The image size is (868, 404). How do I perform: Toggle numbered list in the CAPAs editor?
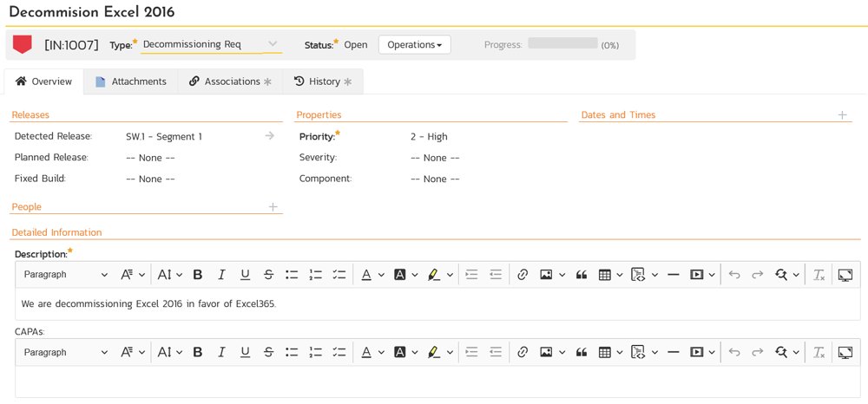point(315,352)
